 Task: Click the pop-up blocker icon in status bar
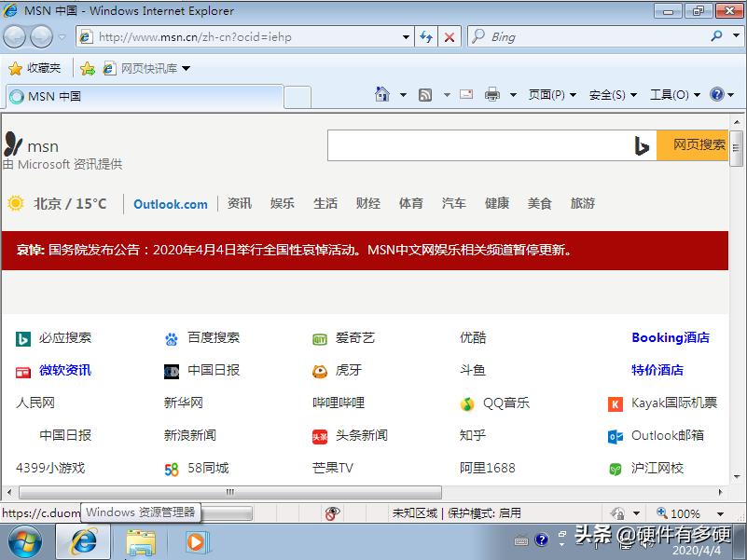331,512
